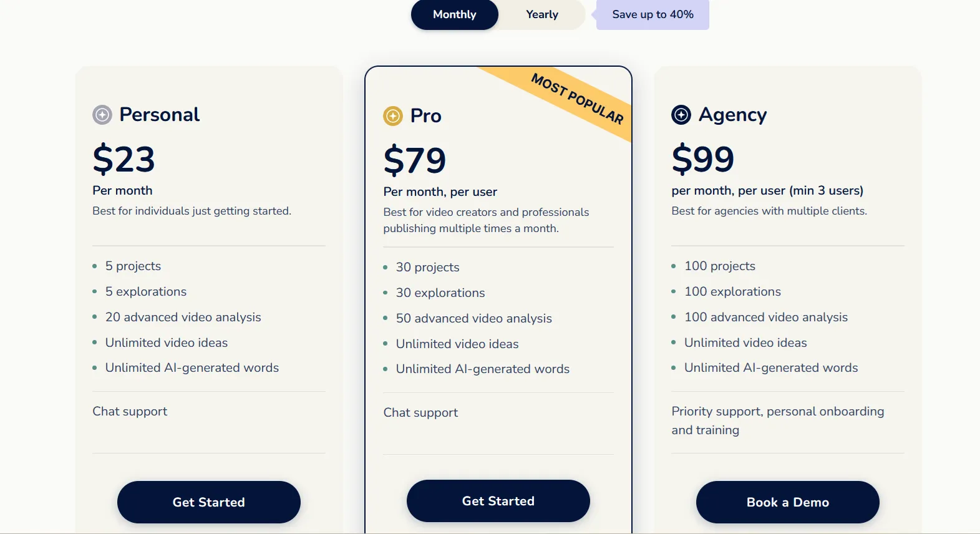
Task: Click Priority support, personal onboarding text
Action: [x=777, y=412]
